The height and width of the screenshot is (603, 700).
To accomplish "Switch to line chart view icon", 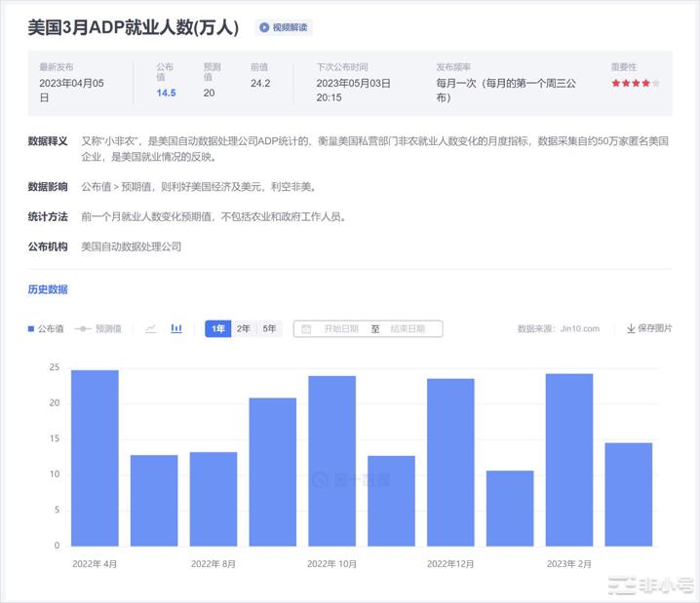I will click(150, 329).
